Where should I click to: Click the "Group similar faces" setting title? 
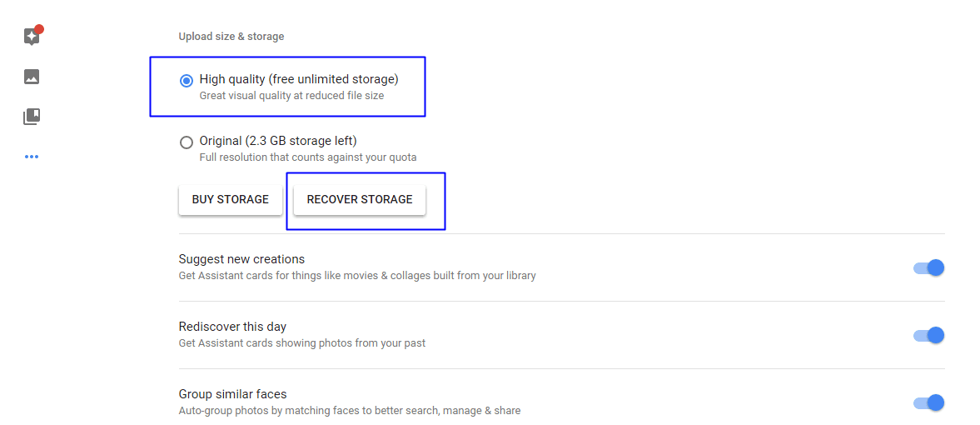(x=232, y=394)
